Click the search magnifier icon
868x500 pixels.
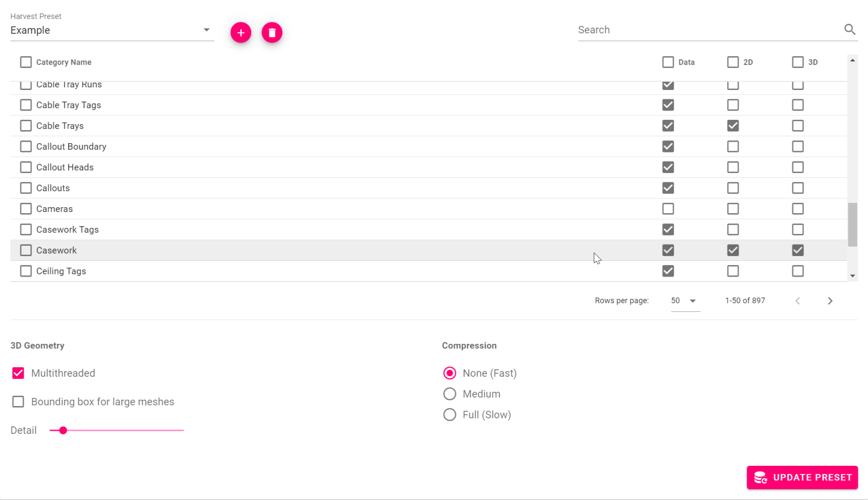[x=850, y=30]
